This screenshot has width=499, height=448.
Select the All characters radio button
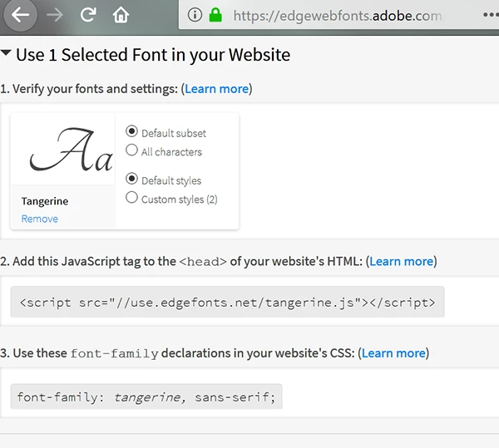pos(131,150)
